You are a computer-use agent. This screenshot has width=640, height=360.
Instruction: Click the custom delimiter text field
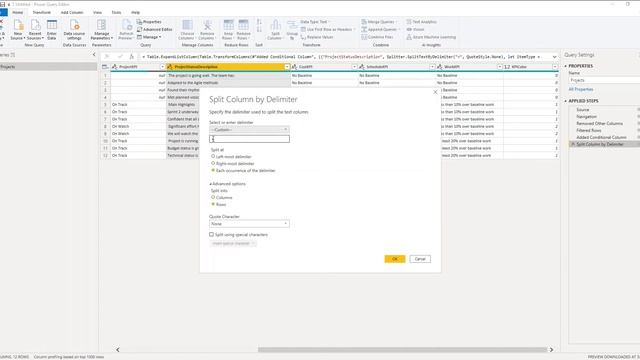pyautogui.click(x=249, y=139)
